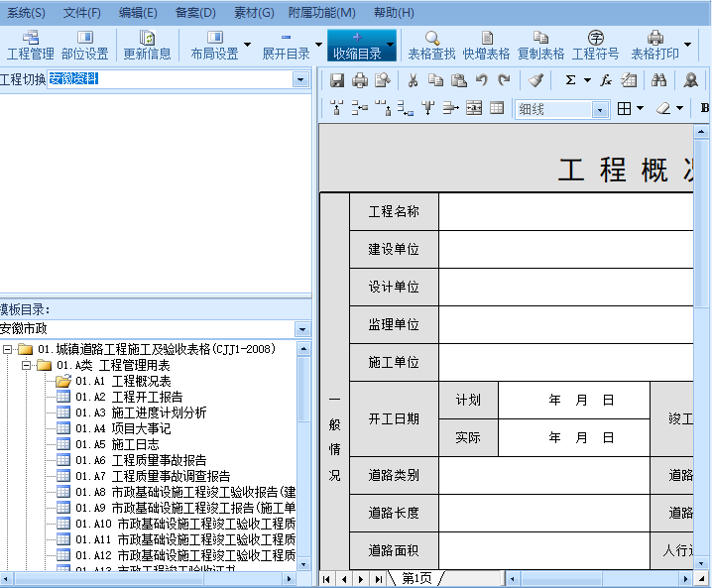Image resolution: width=712 pixels, height=588 pixels.
Task: Click the 更新信息 button
Action: (x=147, y=45)
